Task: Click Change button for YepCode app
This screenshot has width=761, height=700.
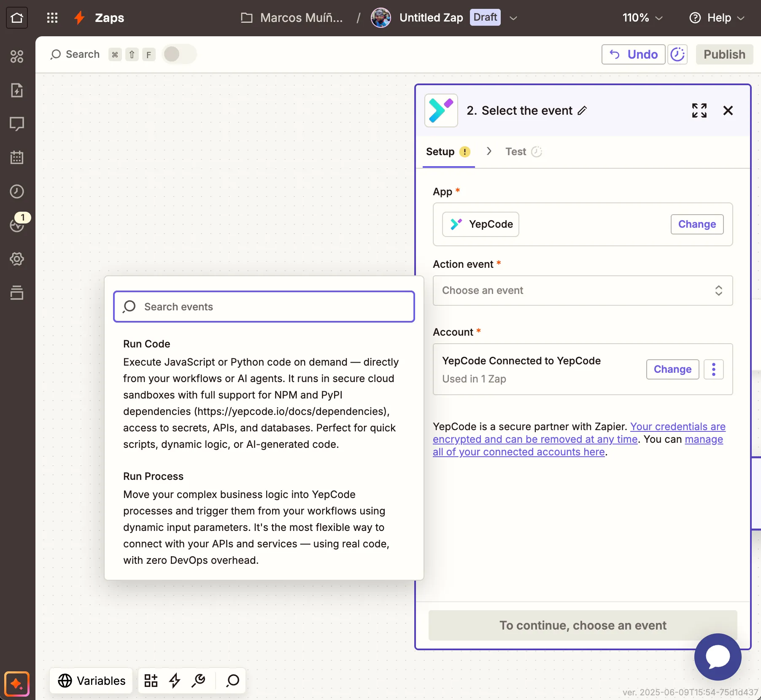Action: tap(697, 224)
